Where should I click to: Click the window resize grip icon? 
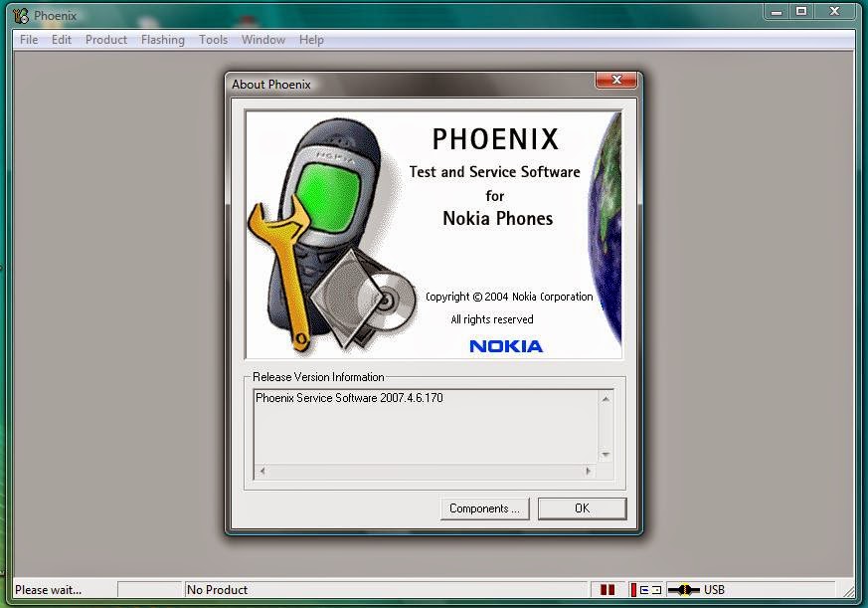848,591
